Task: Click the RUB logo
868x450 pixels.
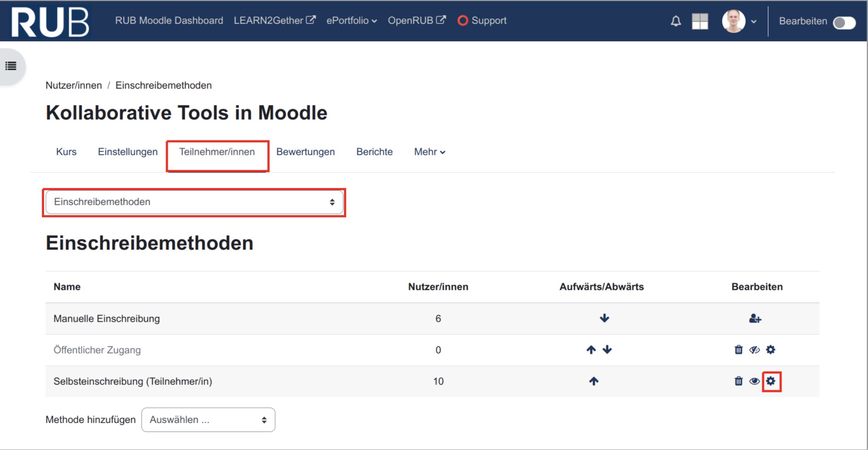Action: [50, 22]
